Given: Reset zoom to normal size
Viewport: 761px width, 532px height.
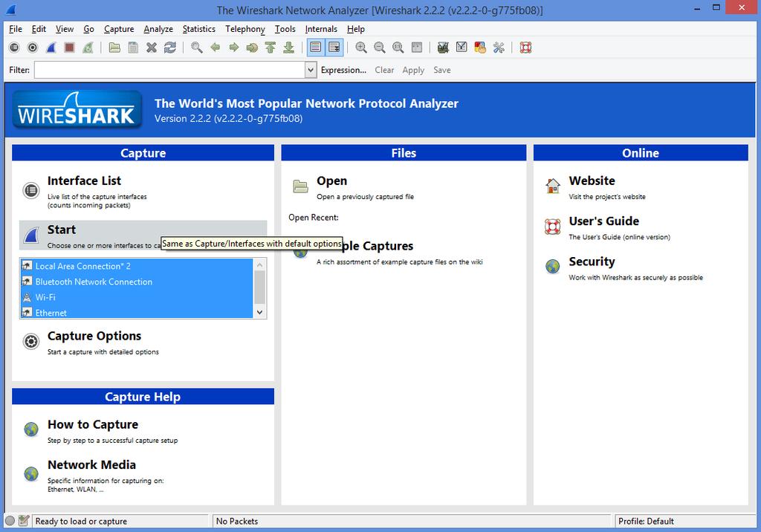Looking at the screenshot, I should (x=398, y=48).
